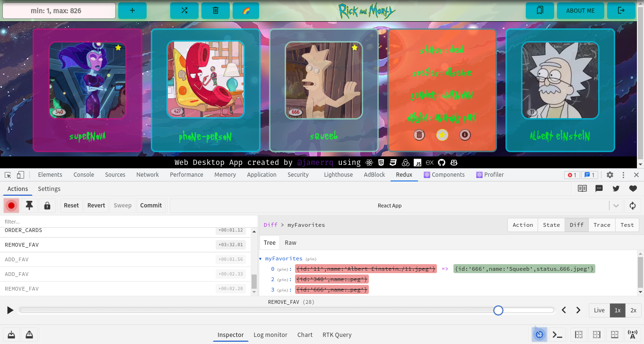Toggle the red recording button
Viewport: 644px width, 344px height.
pos(11,206)
